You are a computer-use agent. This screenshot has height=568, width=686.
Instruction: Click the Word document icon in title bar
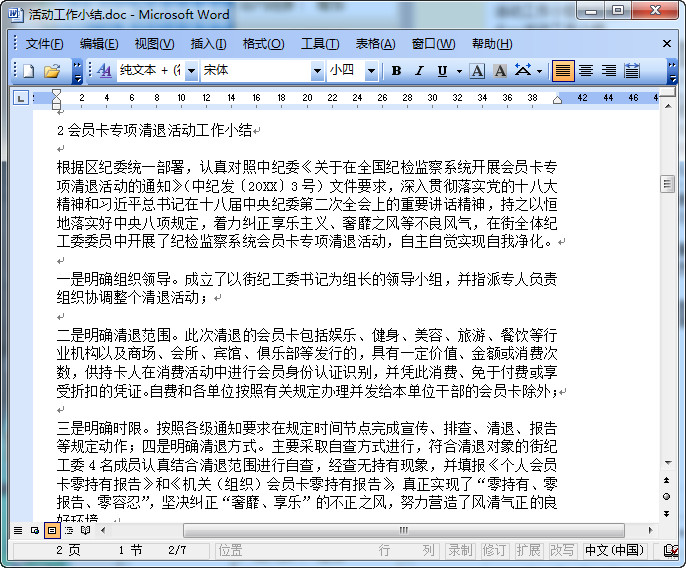(16, 14)
